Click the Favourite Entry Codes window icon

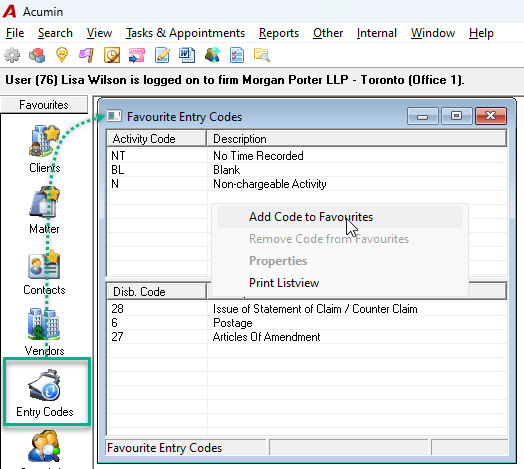point(114,116)
